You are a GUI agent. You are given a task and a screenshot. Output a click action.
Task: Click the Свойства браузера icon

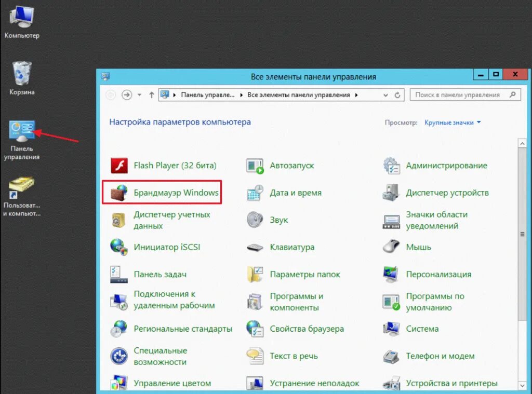pos(255,329)
